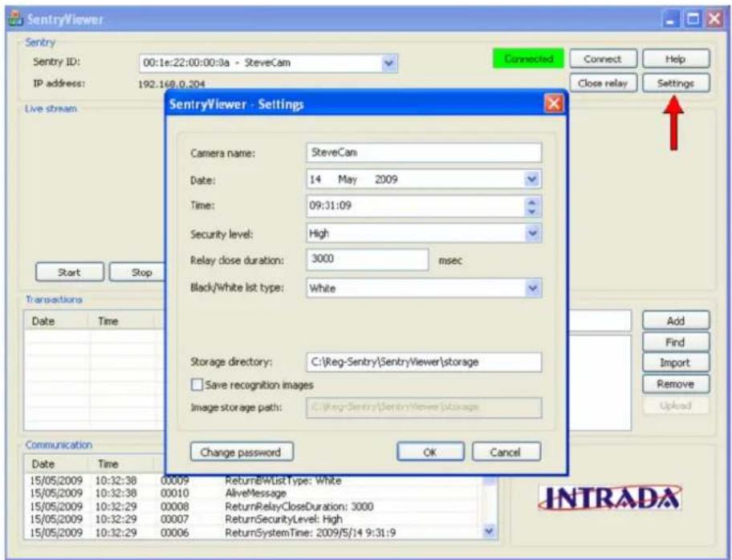The width and height of the screenshot is (732, 560).
Task: Select row 'ReturnSecurityLevel: High'
Action: tap(254, 519)
